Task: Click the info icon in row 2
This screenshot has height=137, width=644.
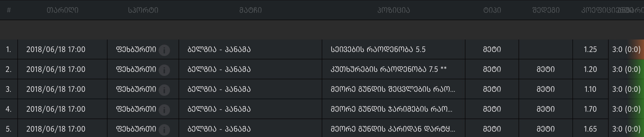Action: (x=164, y=70)
